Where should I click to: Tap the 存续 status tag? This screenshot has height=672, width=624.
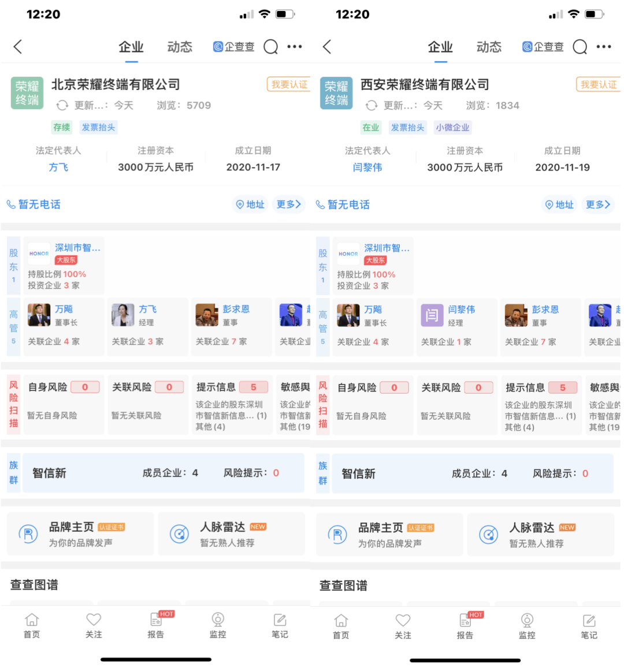(61, 127)
